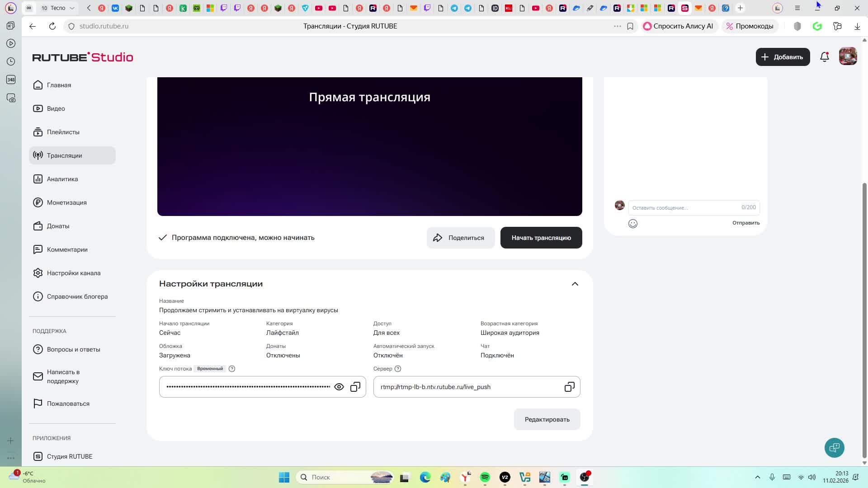Collapse Настройки трансляции section
The height and width of the screenshot is (488, 868).
point(575,284)
